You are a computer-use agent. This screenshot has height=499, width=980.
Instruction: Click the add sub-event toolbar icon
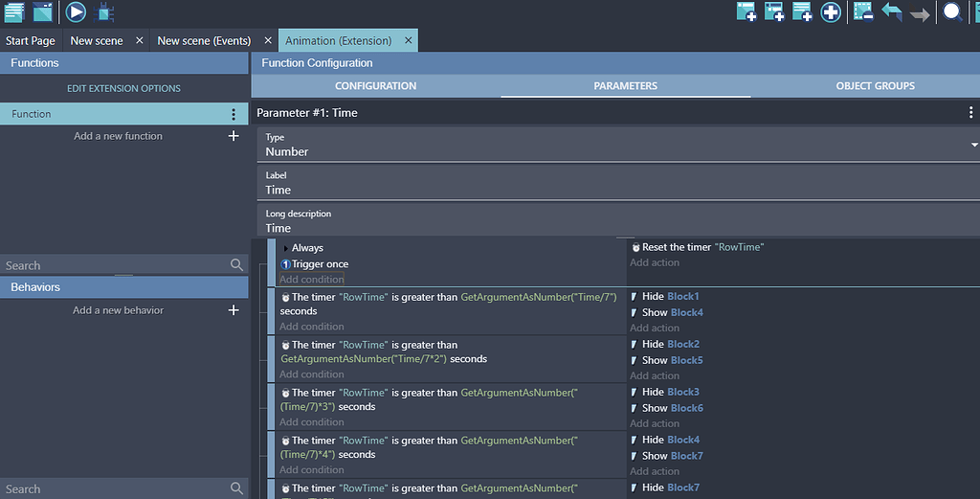[x=774, y=11]
